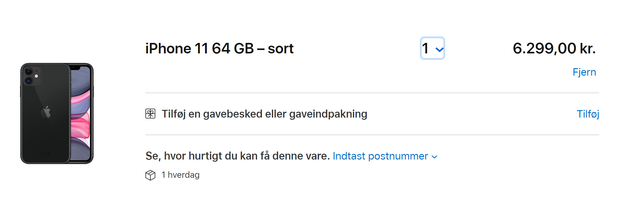Image resolution: width=644 pixels, height=208 pixels.
Task: Click the blue chevron beside the quantity selector
Action: pyautogui.click(x=439, y=49)
